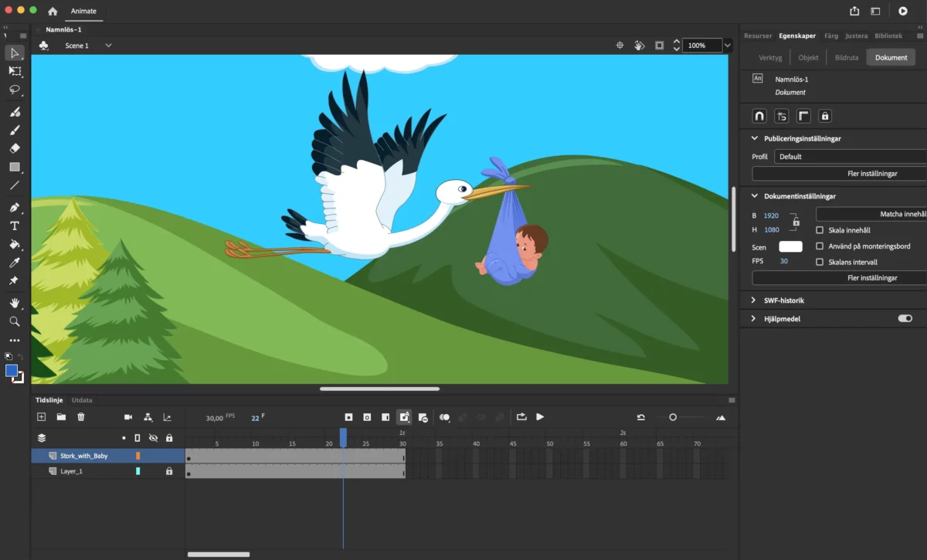Select the Fluid Brush tool
Image resolution: width=927 pixels, height=560 pixels.
click(15, 112)
